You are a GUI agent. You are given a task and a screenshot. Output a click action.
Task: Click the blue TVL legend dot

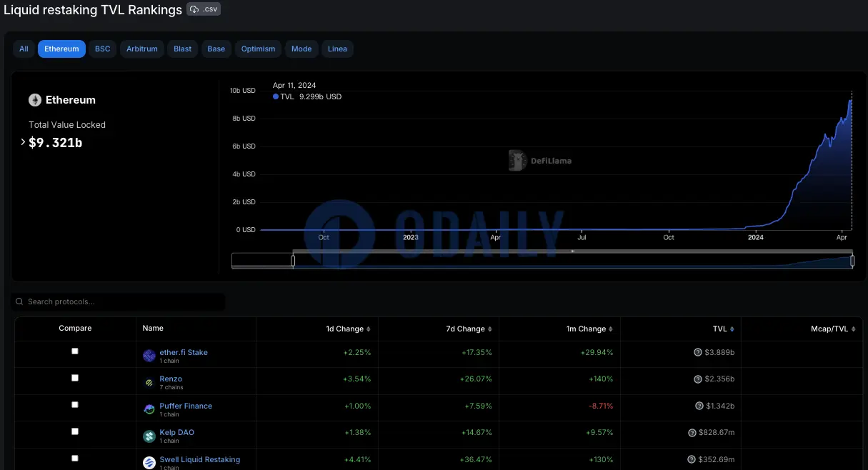coord(276,96)
